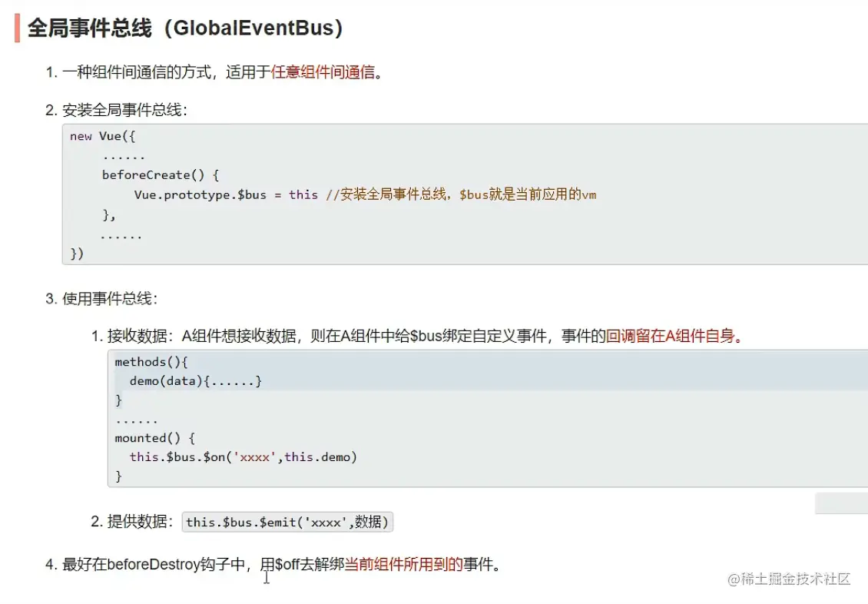
Task: Click the code line this.$bus.$on('xxxx',this.demo)
Action: pos(243,457)
